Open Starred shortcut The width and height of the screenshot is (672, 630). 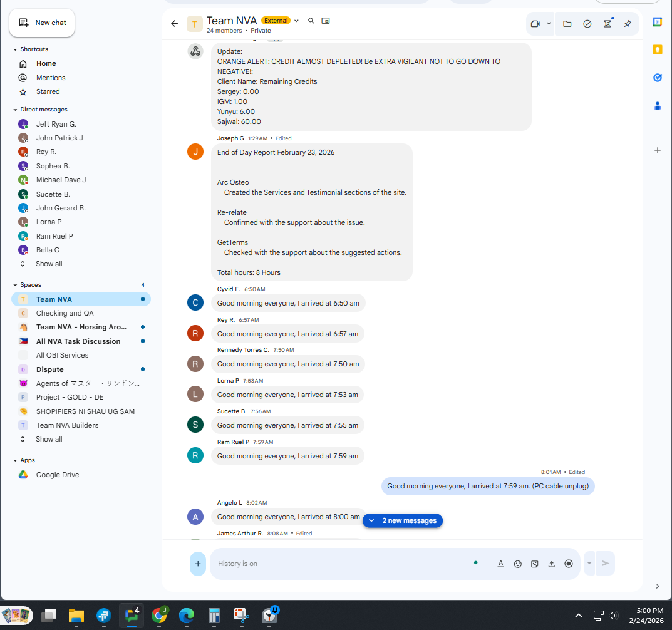[48, 91]
